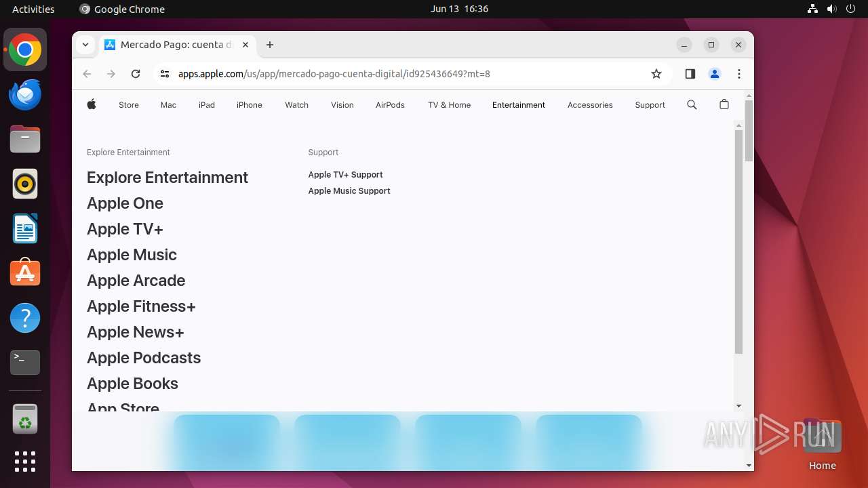Open the shopping bag icon
This screenshot has width=868, height=488.
724,104
